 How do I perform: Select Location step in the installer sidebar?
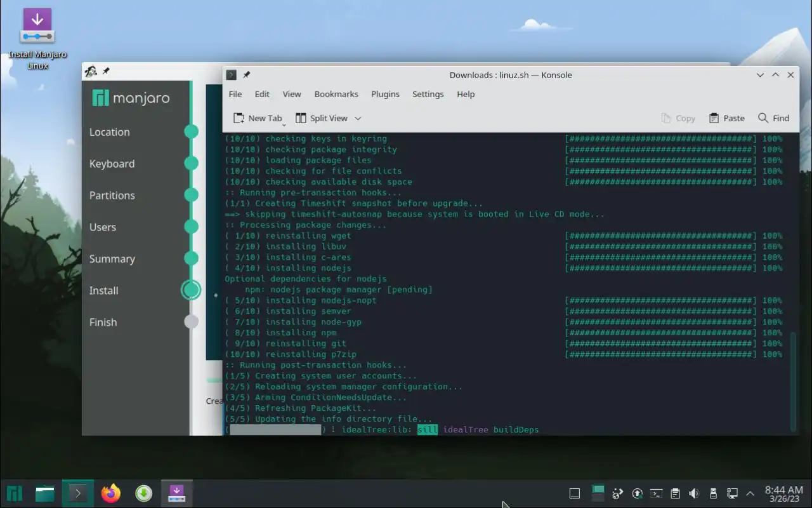tap(109, 132)
